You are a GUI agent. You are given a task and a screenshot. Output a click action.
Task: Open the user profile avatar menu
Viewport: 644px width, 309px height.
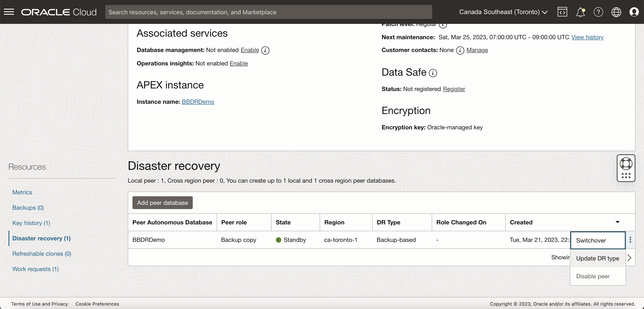click(x=634, y=12)
